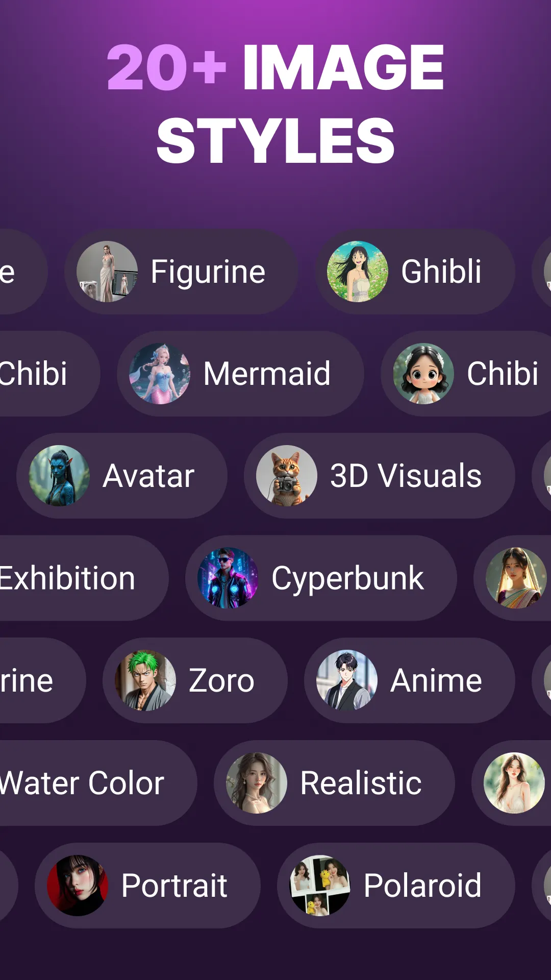This screenshot has height=980, width=551.
Task: Tap the Polaroid photo collage thumbnail
Action: point(320,886)
